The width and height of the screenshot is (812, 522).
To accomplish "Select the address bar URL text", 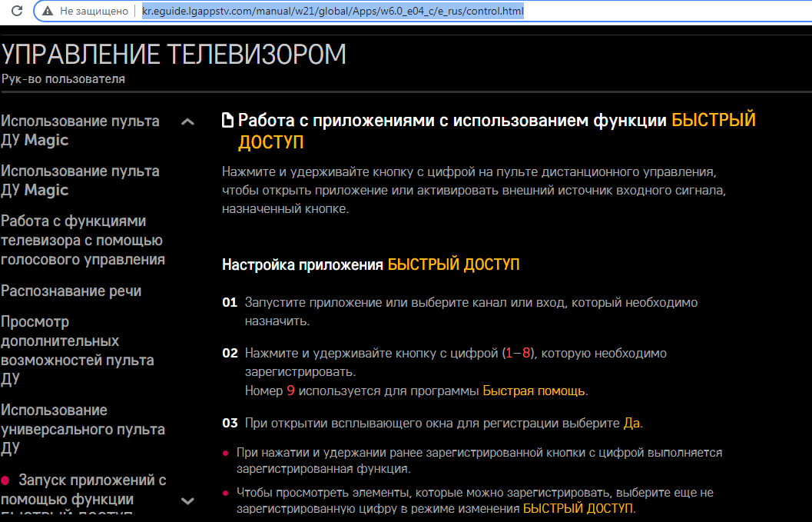I will click(x=333, y=12).
